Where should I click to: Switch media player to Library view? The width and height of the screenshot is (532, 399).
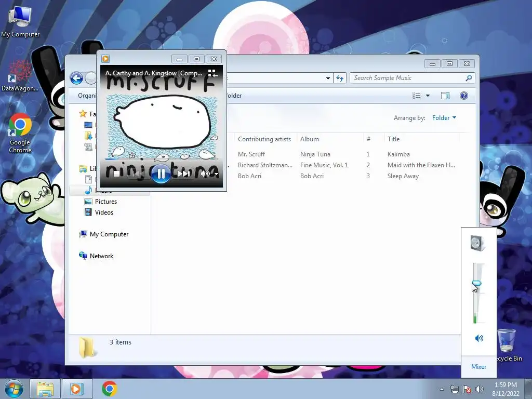coord(212,73)
